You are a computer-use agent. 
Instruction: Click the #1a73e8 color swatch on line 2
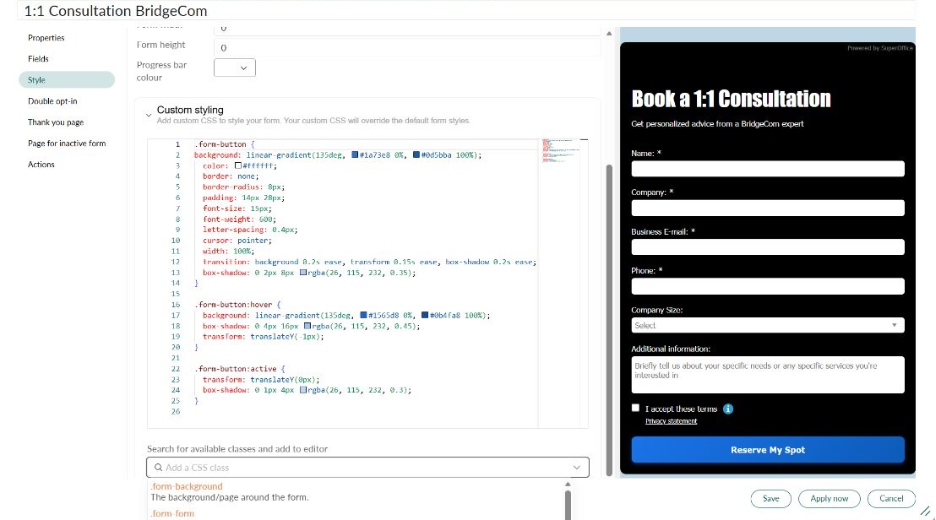pyautogui.click(x=355, y=155)
